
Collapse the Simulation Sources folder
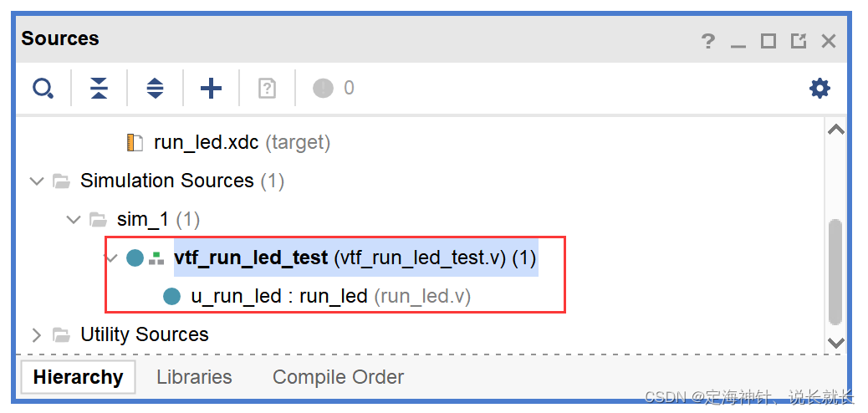click(37, 181)
